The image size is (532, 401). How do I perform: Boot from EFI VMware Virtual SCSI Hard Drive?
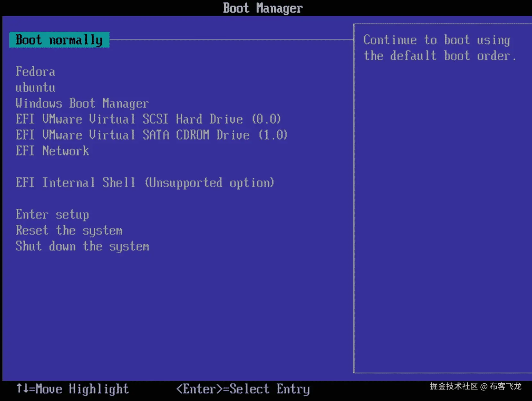(148, 119)
